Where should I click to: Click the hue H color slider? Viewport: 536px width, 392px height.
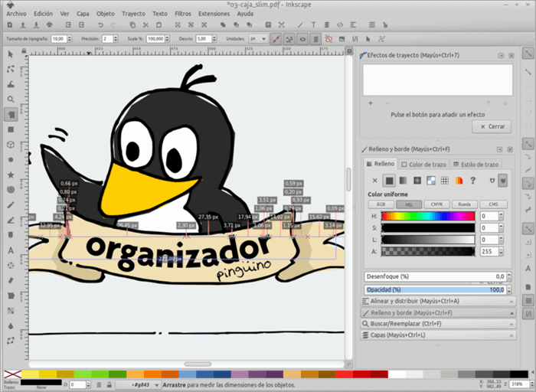tap(428, 216)
